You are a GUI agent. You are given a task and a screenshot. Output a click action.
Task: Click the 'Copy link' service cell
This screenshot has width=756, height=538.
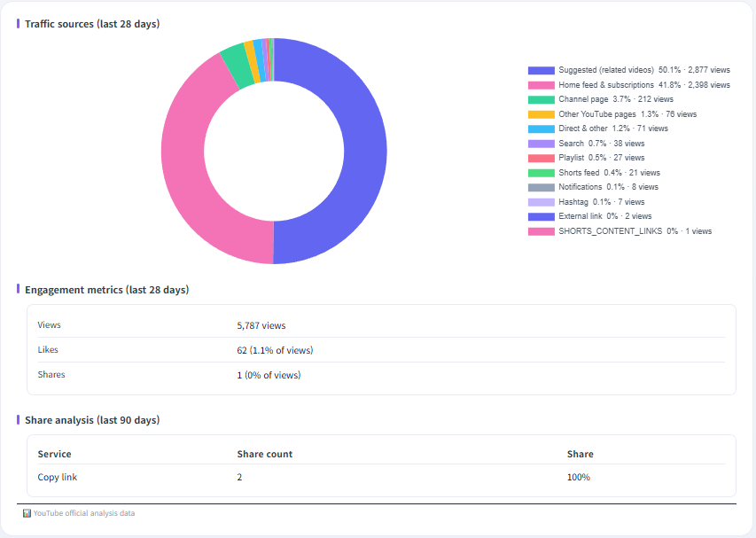point(58,477)
